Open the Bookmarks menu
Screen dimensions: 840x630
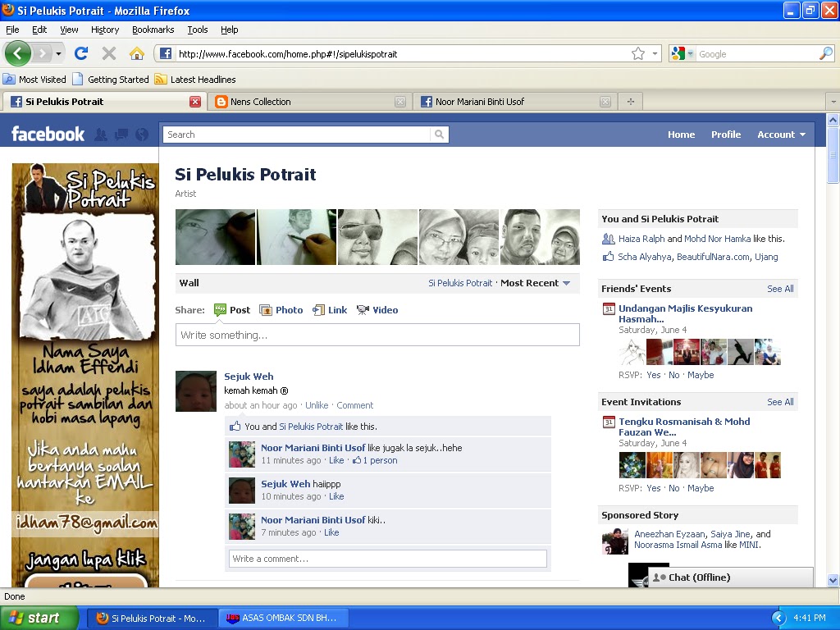[153, 30]
